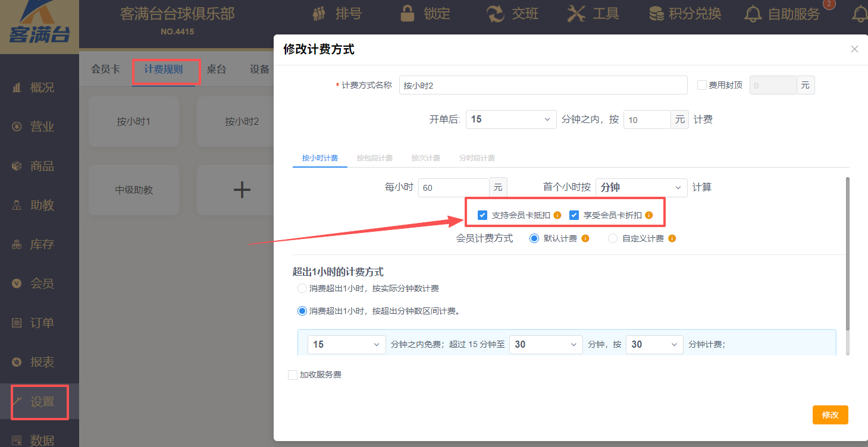
Task: Select the 自定义计费 radio option
Action: (x=613, y=238)
